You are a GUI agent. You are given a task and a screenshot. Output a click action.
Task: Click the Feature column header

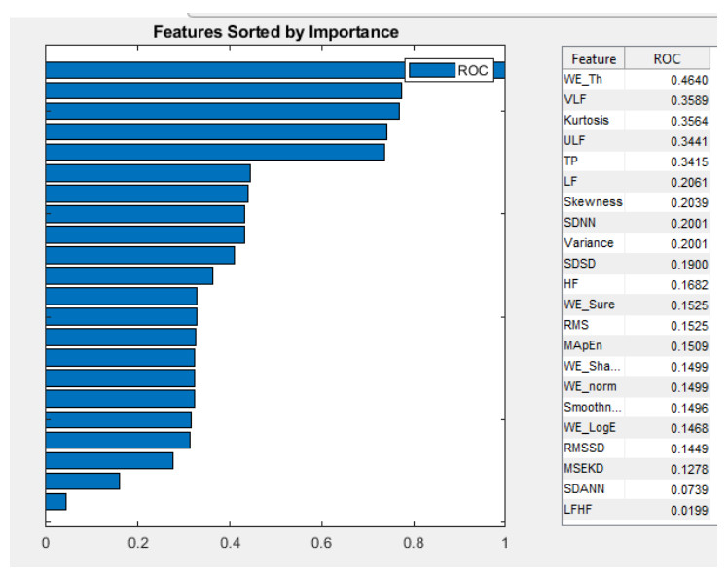tap(593, 58)
